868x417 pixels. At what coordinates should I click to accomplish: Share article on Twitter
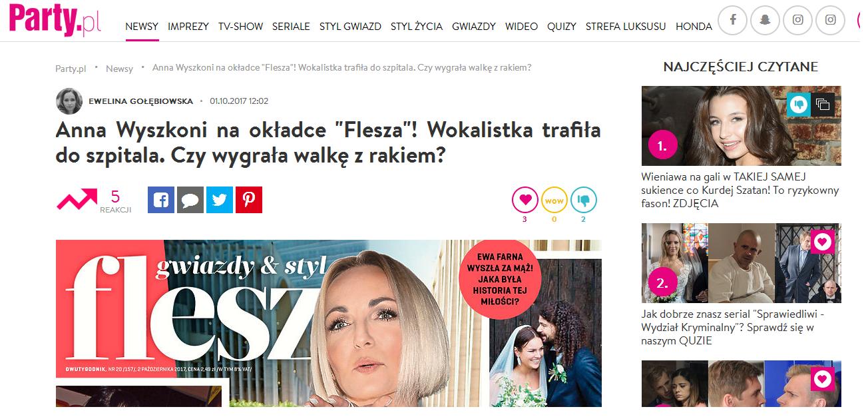point(220,200)
